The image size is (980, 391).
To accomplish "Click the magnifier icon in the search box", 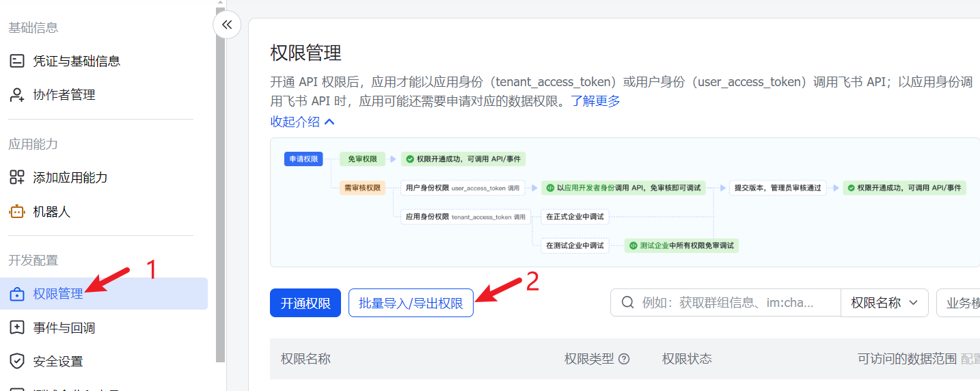I will coord(627,303).
